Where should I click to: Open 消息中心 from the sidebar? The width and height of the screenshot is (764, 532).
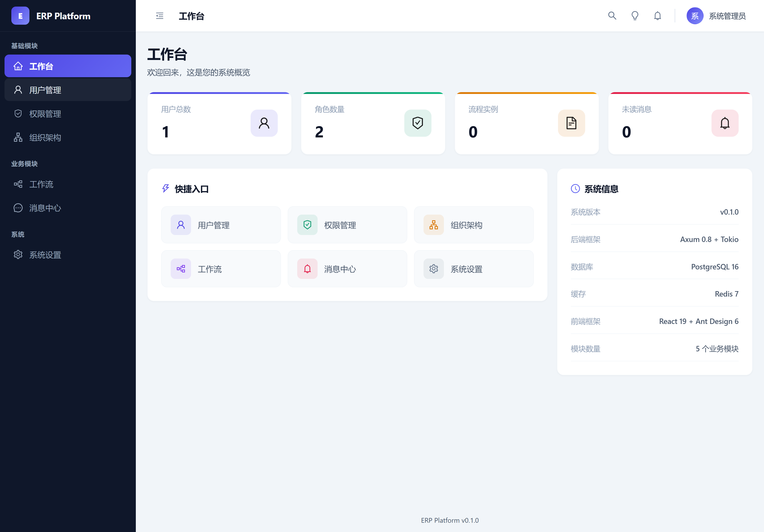coord(68,208)
